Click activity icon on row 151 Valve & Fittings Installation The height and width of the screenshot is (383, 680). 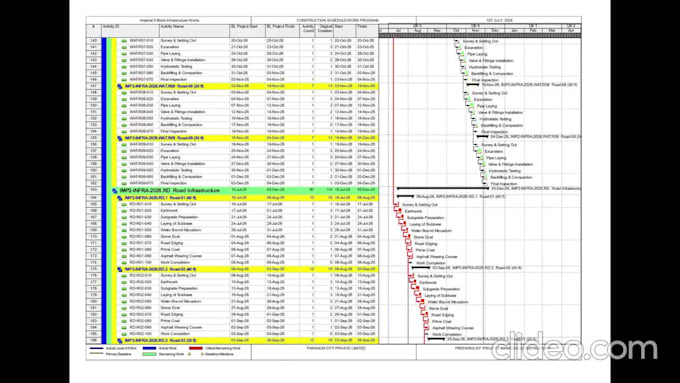(x=124, y=112)
